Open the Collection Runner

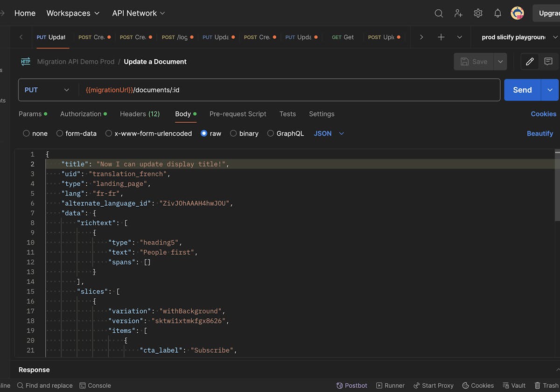point(390,385)
